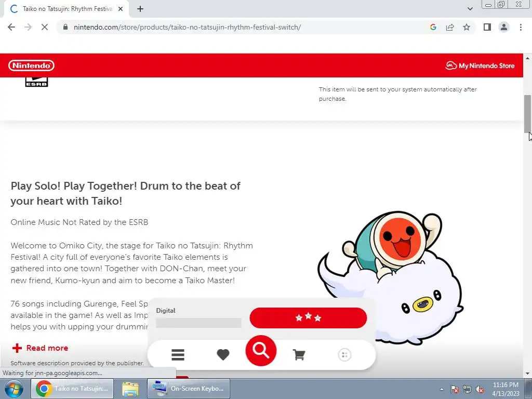Open the File Explorer taskbar icon
The height and width of the screenshot is (399, 532).
130,389
